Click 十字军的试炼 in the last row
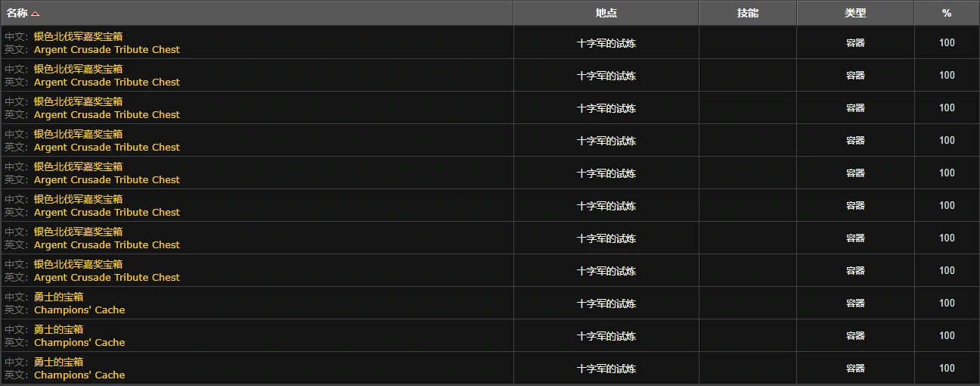 tap(606, 369)
